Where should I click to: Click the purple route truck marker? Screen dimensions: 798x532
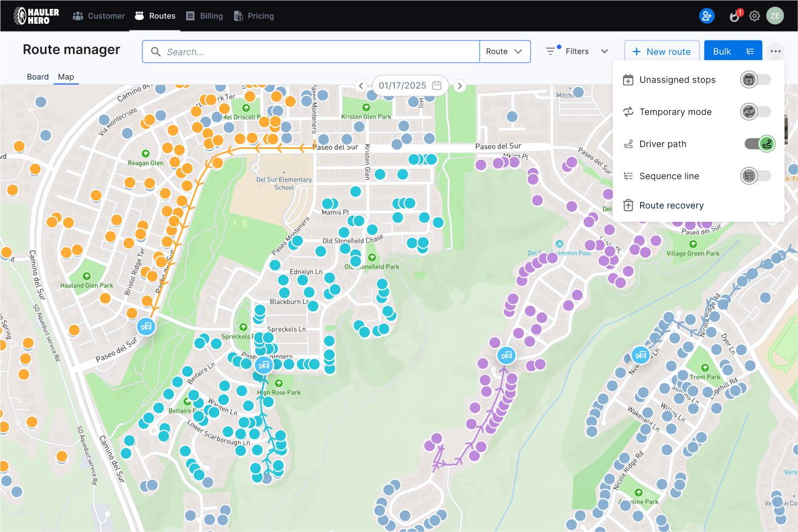click(507, 355)
